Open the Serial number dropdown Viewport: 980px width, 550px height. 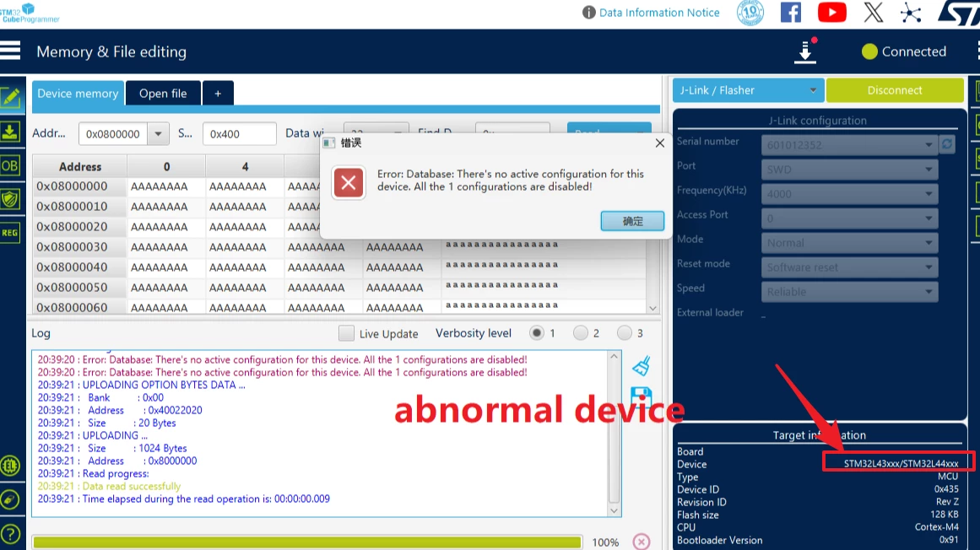[x=849, y=145]
